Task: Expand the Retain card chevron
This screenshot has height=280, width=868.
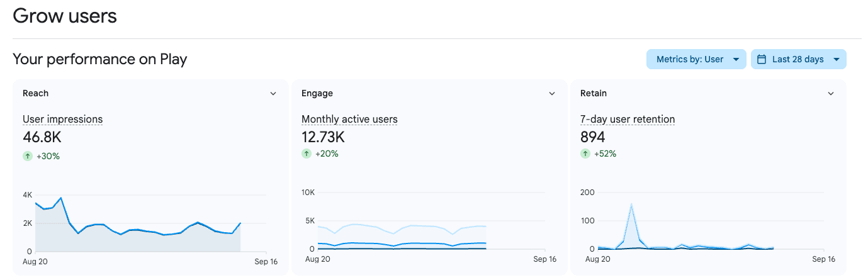Action: (x=831, y=94)
